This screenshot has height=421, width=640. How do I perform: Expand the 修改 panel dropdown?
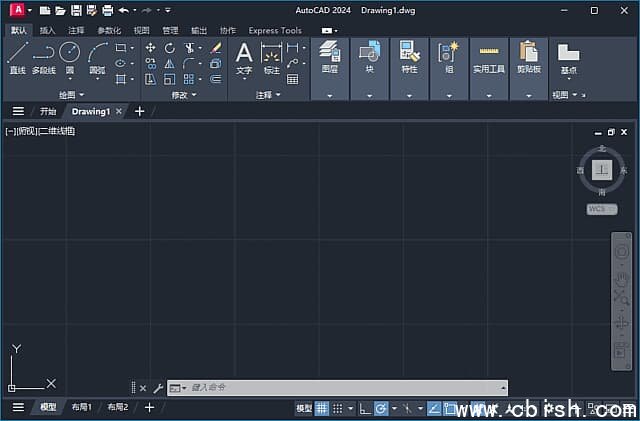[x=184, y=95]
